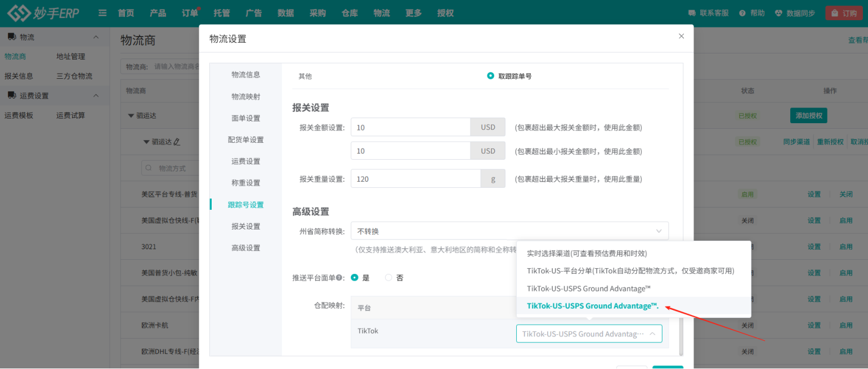The height and width of the screenshot is (369, 868).
Task: Open the 州省简称转换 dropdown
Action: tap(509, 231)
